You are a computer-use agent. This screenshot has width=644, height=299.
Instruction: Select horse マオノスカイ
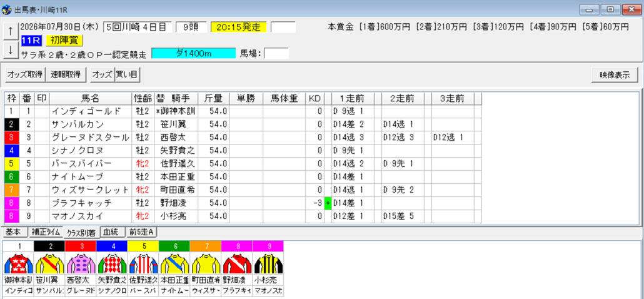tap(77, 216)
